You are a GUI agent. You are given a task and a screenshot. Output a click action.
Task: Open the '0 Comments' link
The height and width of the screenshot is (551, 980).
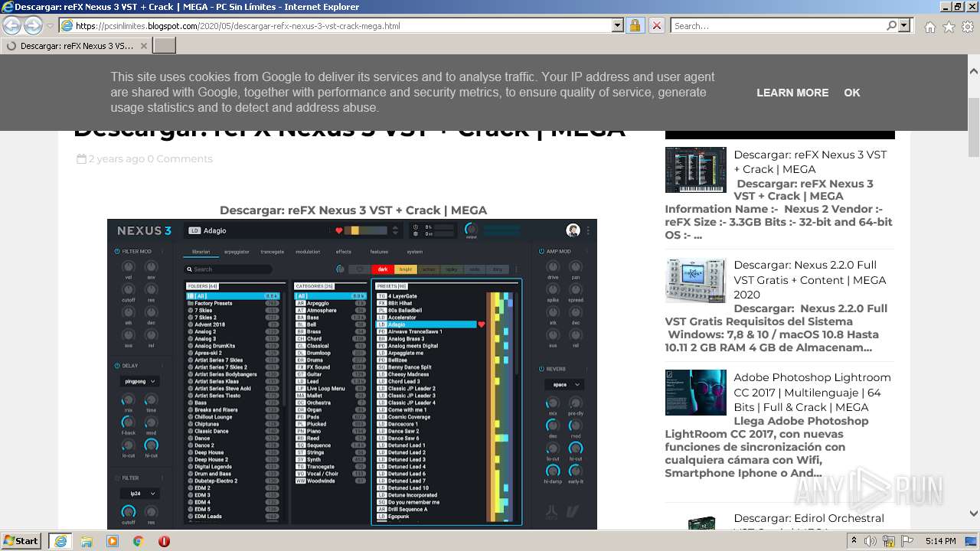(x=180, y=159)
